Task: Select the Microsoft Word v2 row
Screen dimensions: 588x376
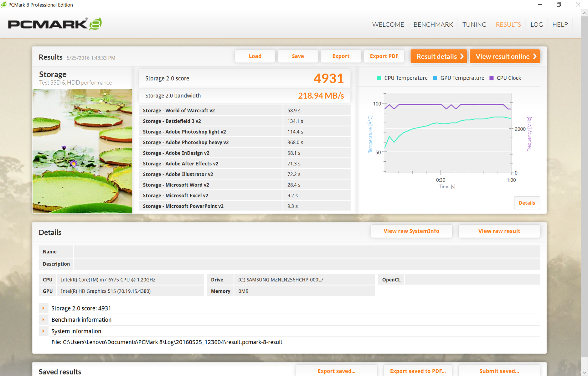Action: click(x=245, y=185)
